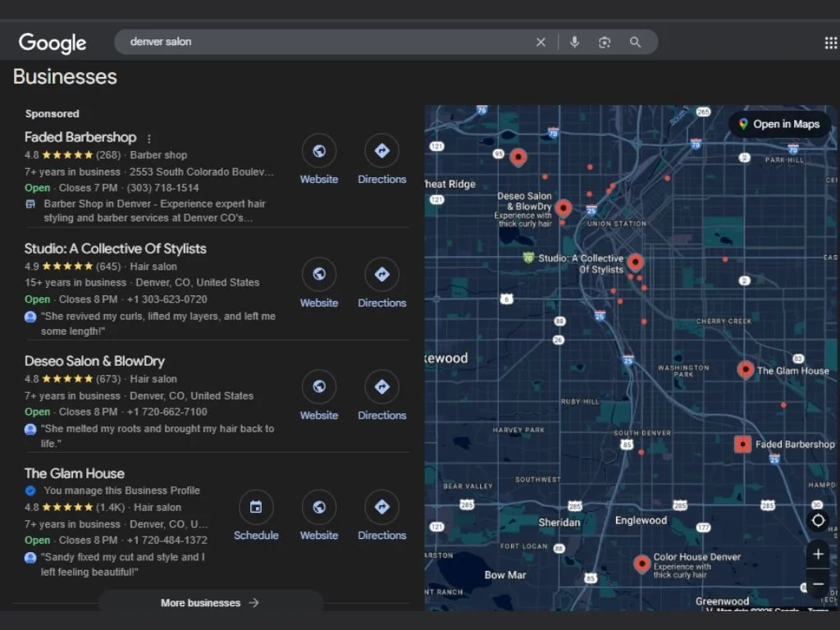
Task: Zoom in on the map
Action: pos(818,554)
